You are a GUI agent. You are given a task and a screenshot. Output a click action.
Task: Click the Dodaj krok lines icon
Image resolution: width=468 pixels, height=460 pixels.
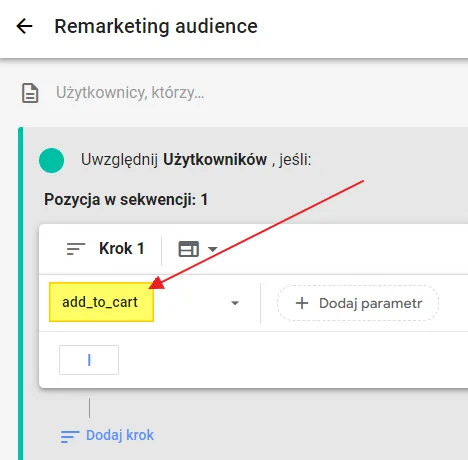click(x=70, y=436)
